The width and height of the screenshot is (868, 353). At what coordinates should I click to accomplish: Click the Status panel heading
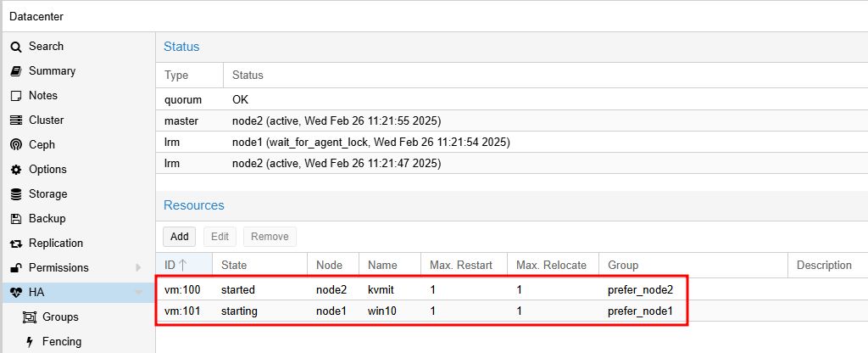[x=181, y=48]
